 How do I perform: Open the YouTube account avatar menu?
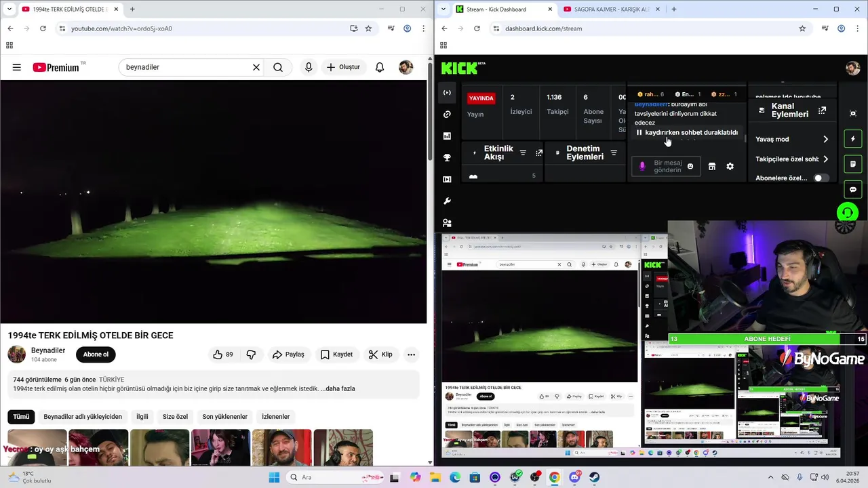[406, 67]
